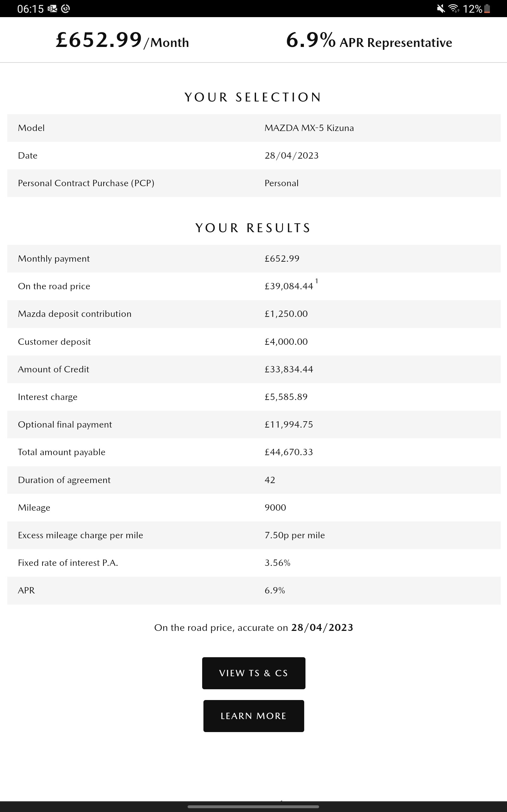507x812 pixels.
Task: Tap the 06:15 status bar clock
Action: 30,9
